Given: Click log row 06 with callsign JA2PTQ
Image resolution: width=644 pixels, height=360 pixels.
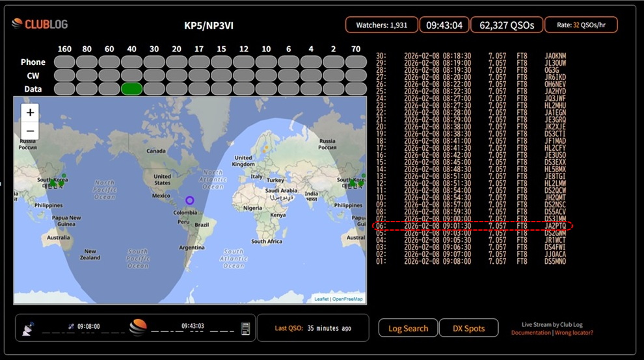Looking at the screenshot, I should click(471, 225).
